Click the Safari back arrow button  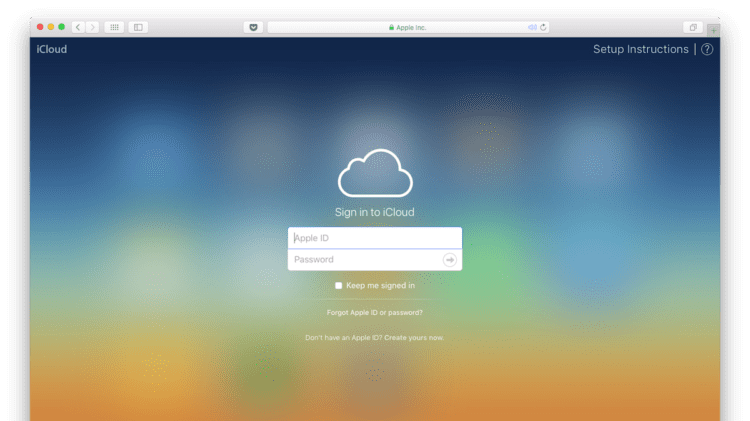click(78, 27)
